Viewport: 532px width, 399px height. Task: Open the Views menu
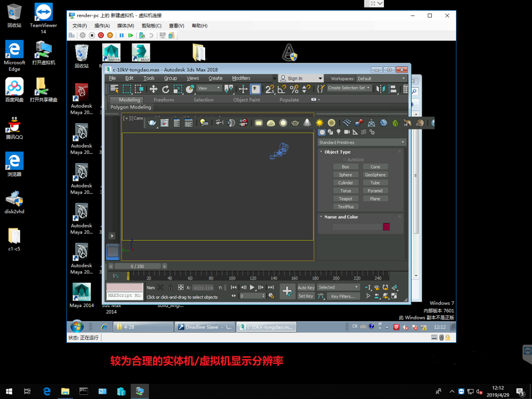[193, 78]
